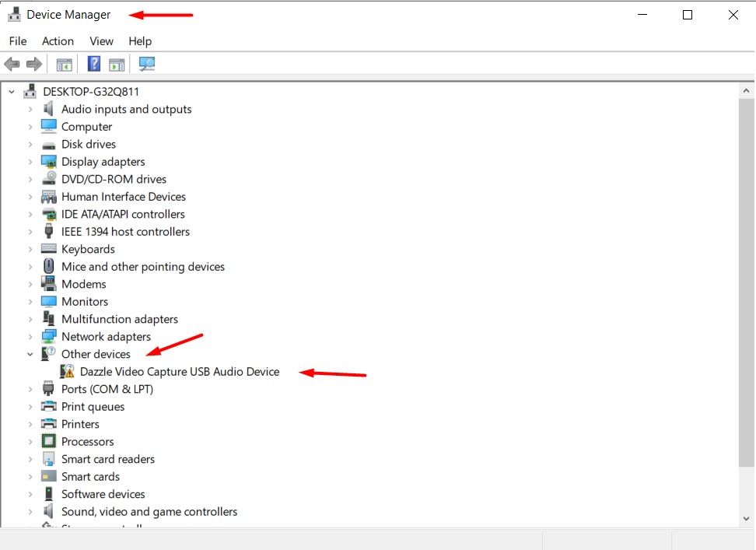Click the scan for hardware changes icon
The width and height of the screenshot is (756, 550).
tap(146, 64)
